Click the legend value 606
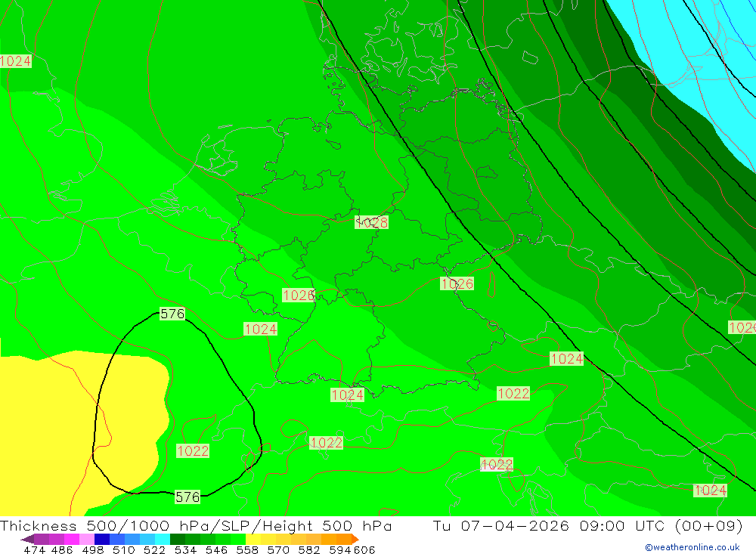This screenshot has height=554, width=756. pyautogui.click(x=364, y=550)
